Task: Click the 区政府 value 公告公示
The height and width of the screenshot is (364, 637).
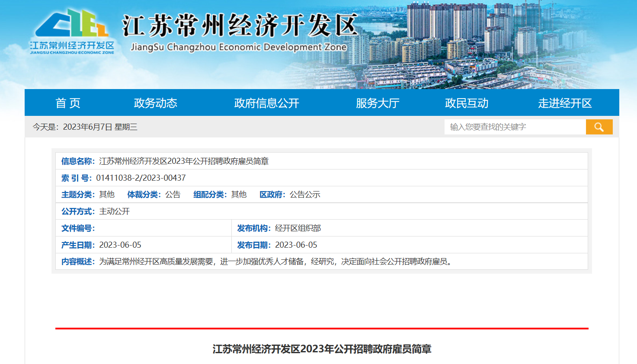Action: [305, 195]
